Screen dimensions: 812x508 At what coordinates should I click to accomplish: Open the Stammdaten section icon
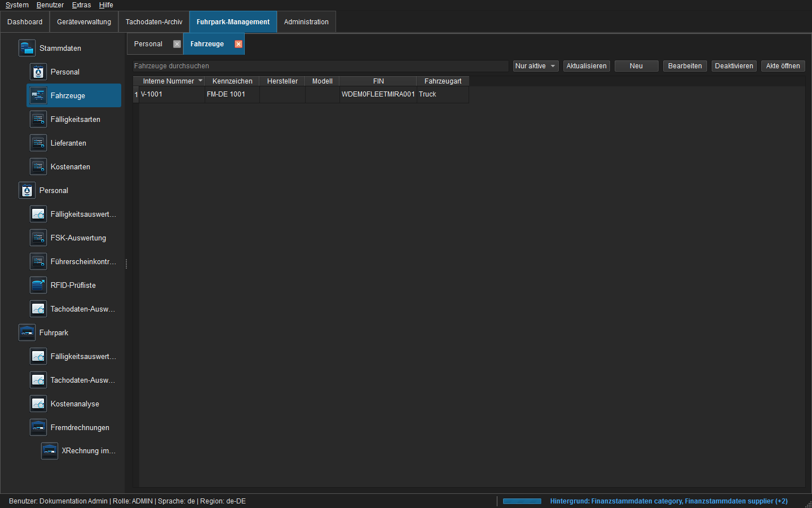pyautogui.click(x=27, y=48)
